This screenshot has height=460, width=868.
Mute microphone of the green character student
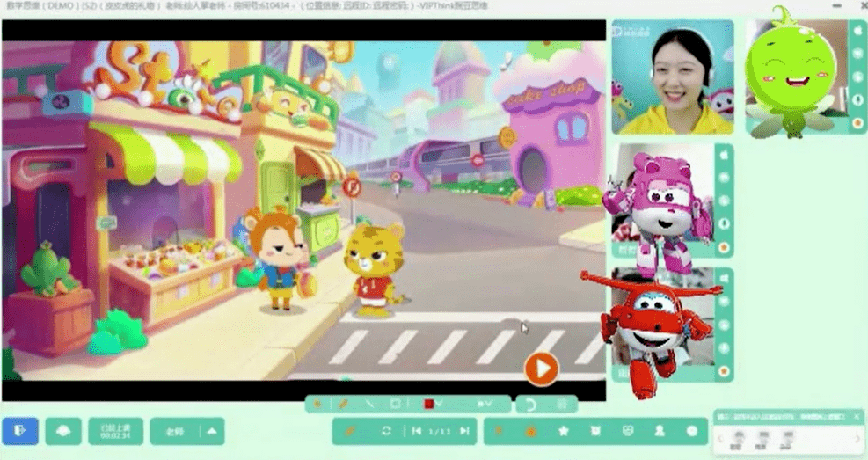click(x=858, y=100)
